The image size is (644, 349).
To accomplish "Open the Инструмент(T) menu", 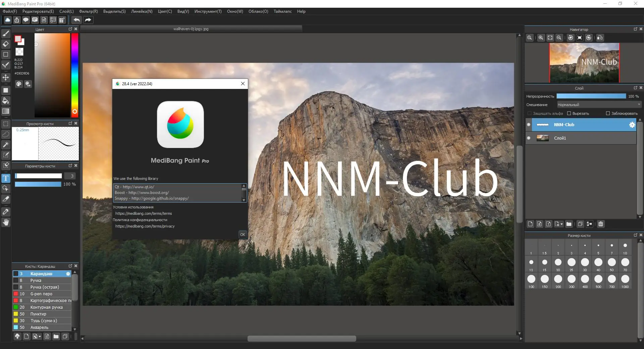I will point(208,11).
